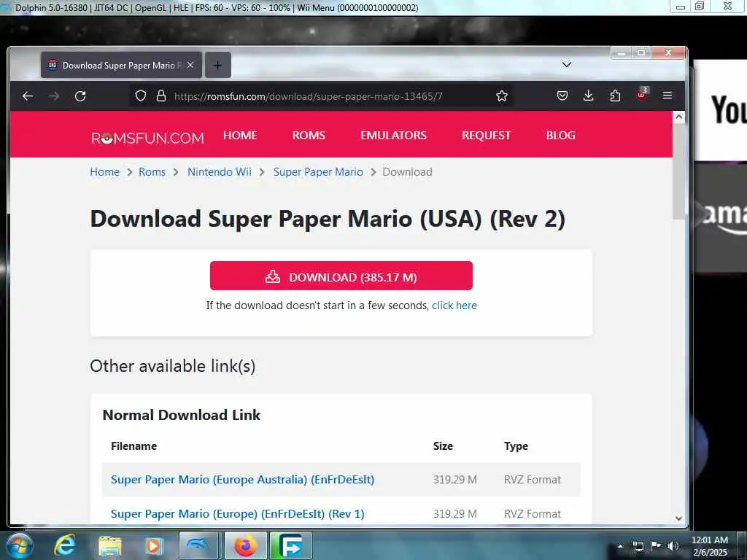The width and height of the screenshot is (747, 560).
Task: Open the volume speaker tray icon
Action: point(673,546)
